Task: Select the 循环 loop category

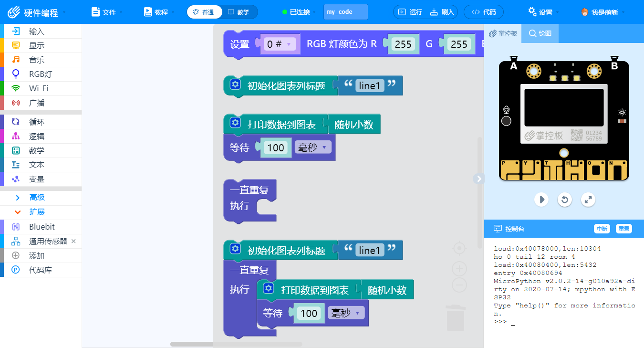Action: point(41,122)
